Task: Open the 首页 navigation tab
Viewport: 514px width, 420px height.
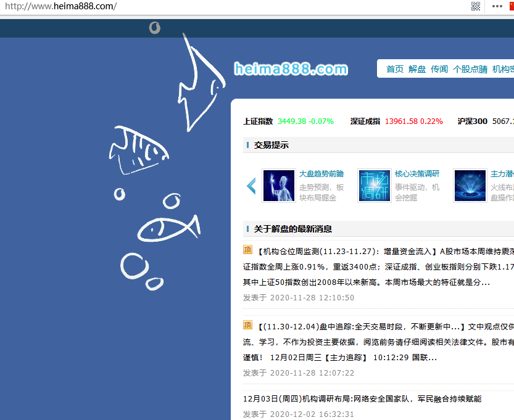Action: (395, 68)
